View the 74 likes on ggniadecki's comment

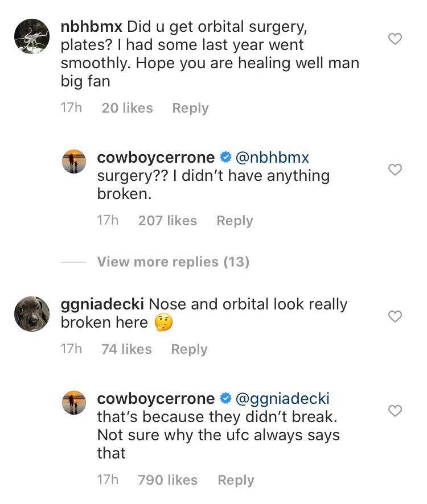coord(126,349)
